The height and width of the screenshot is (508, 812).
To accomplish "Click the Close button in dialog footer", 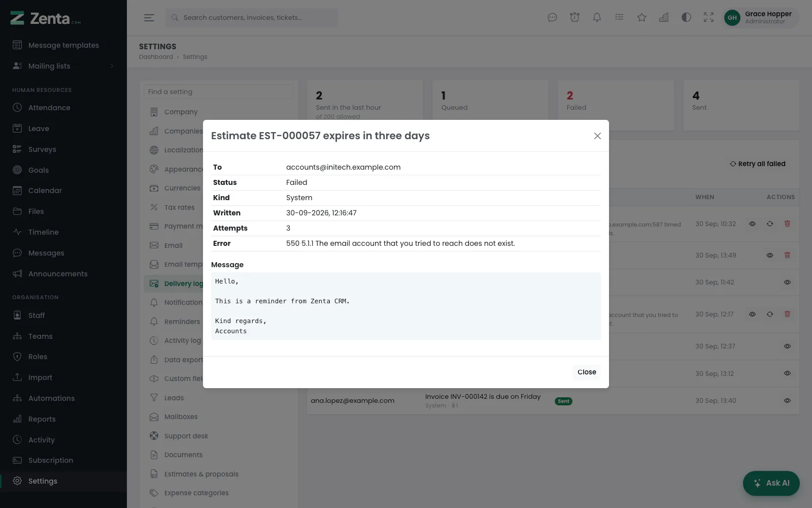I will (x=587, y=372).
